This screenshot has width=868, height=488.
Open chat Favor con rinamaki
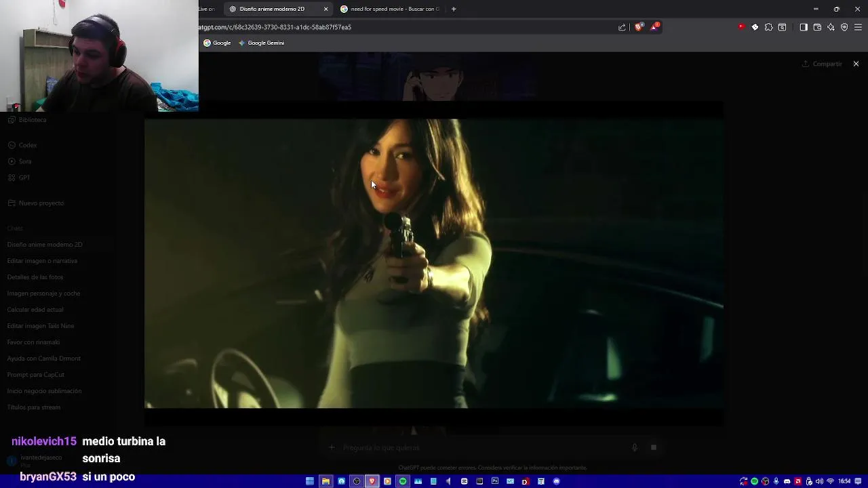(33, 342)
